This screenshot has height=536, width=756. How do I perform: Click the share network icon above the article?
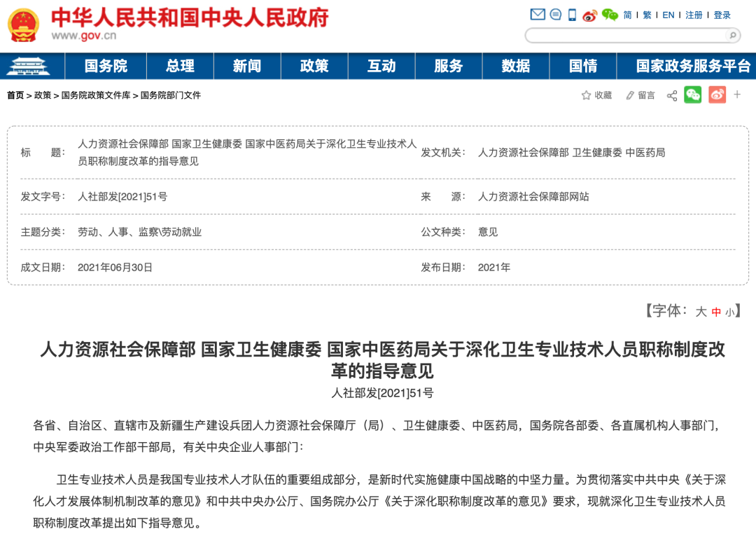(x=672, y=95)
